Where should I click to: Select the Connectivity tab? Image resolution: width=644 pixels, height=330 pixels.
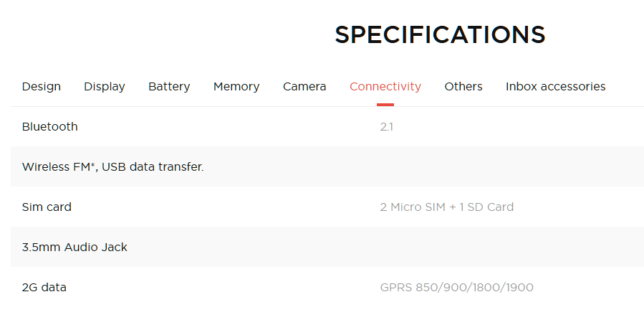[x=385, y=86]
